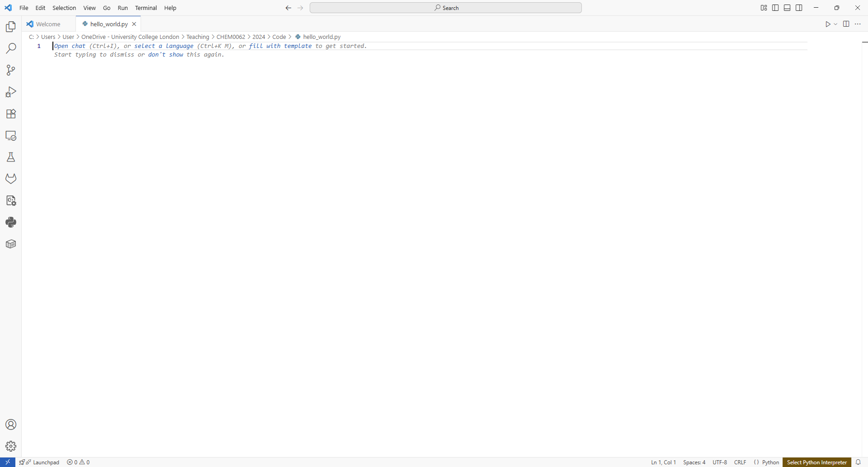Open the CHEM0062 breadcrumb dropdown
Viewport: 868px width, 467px height.
231,37
